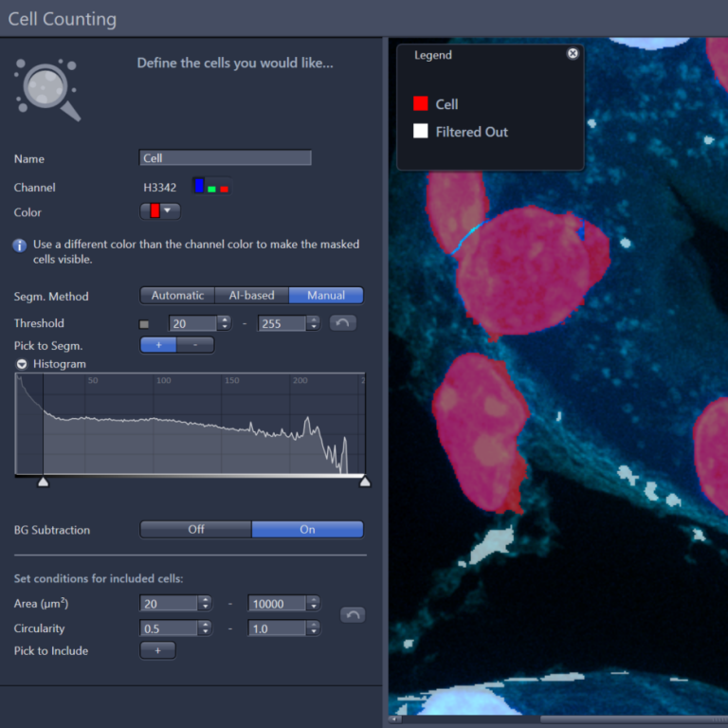This screenshot has width=728, height=728.
Task: Turn BG Subtraction on
Action: [x=307, y=529]
